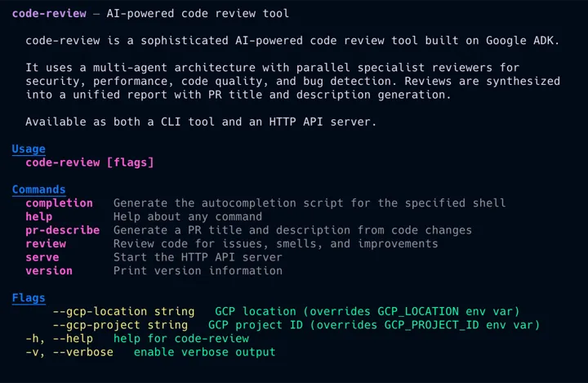The image size is (588, 383).
Task: Select the completion command name
Action: pos(59,203)
